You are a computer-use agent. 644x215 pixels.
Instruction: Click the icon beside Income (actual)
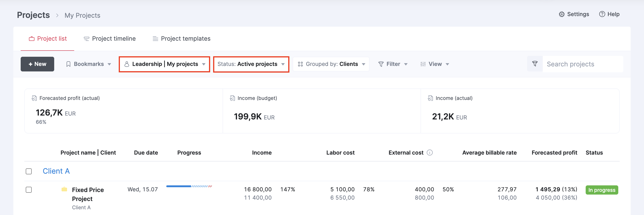pyautogui.click(x=430, y=98)
